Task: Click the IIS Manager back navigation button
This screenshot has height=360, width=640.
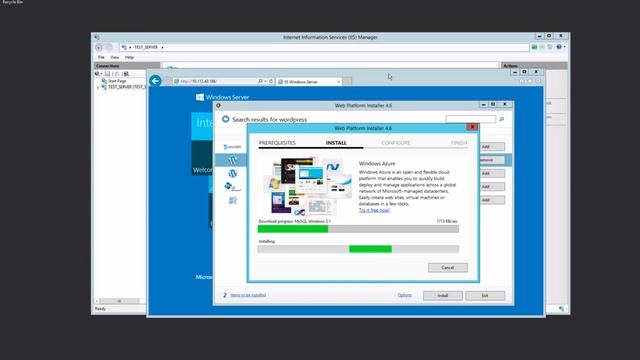Action: [99, 47]
